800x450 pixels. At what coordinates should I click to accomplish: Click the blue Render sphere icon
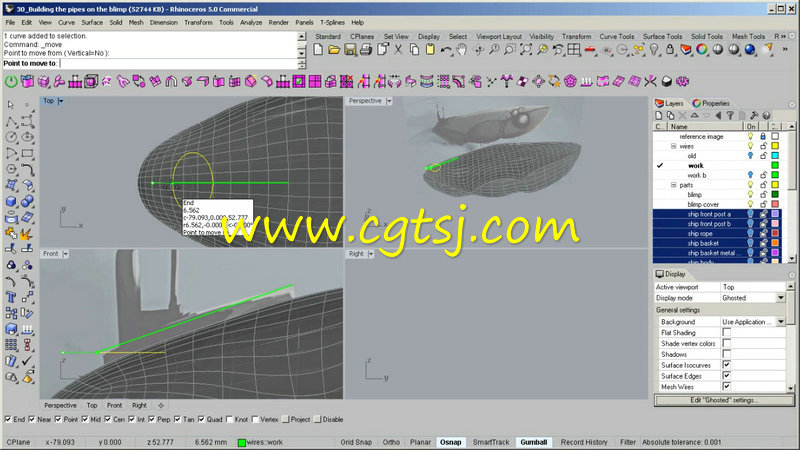coord(749,49)
